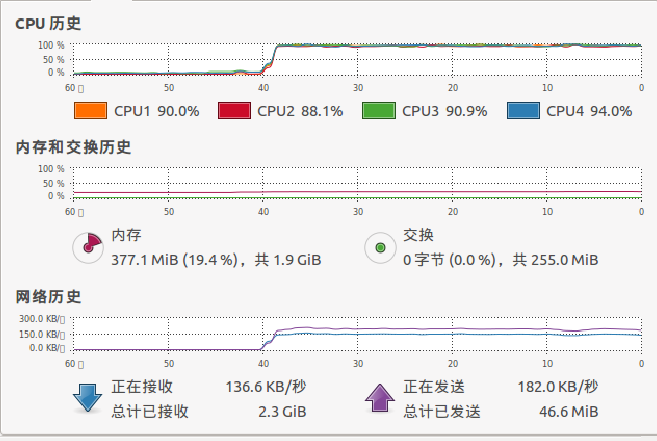This screenshot has height=441, width=657.
Task: Click the swap usage circle icon
Action: coord(380,247)
